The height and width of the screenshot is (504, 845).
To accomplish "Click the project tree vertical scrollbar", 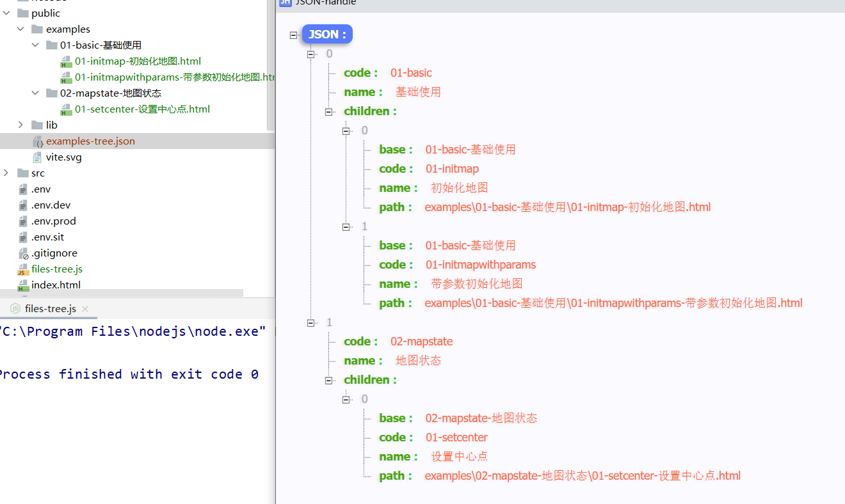I will 271,64.
